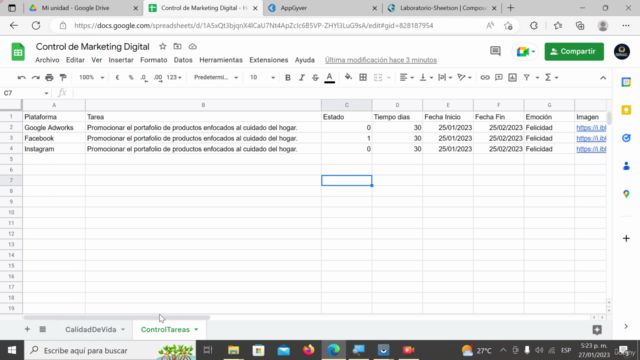Viewport: 640px width, 360px height.
Task: Open the Insertar menu
Action: (x=121, y=60)
